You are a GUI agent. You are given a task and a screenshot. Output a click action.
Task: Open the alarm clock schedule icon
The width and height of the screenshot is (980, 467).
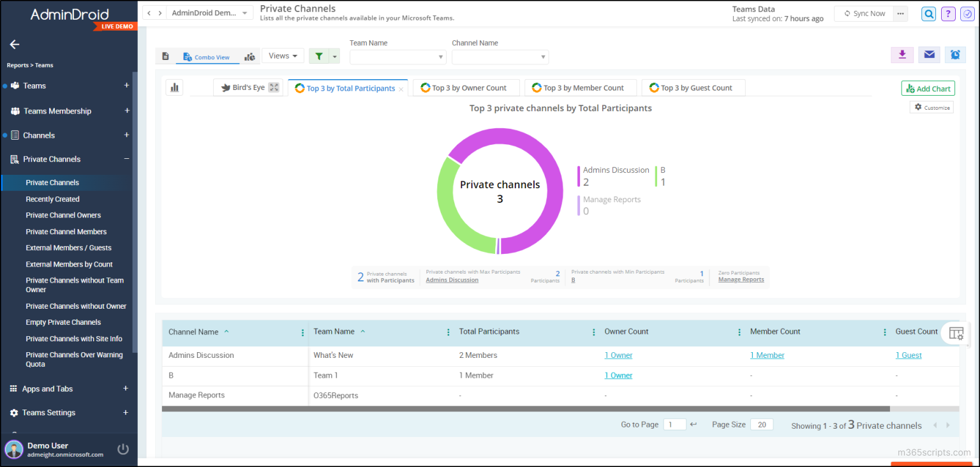955,55
